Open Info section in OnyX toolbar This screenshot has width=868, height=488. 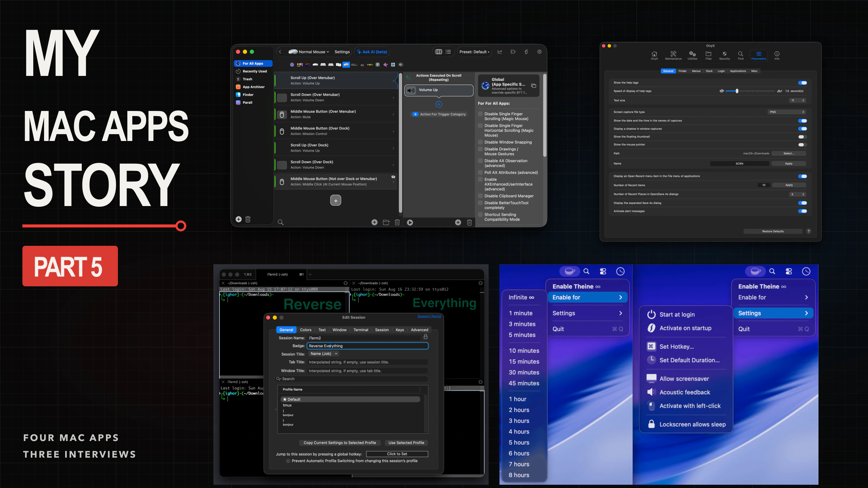click(777, 55)
